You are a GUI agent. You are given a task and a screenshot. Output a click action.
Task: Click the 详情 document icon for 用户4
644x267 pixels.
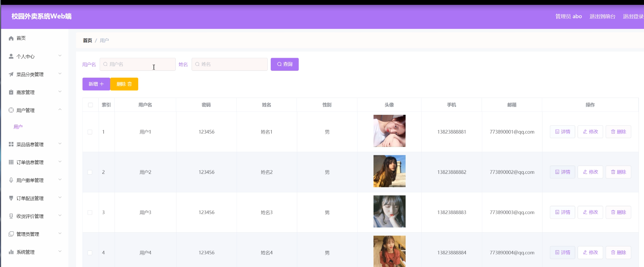[557, 253]
